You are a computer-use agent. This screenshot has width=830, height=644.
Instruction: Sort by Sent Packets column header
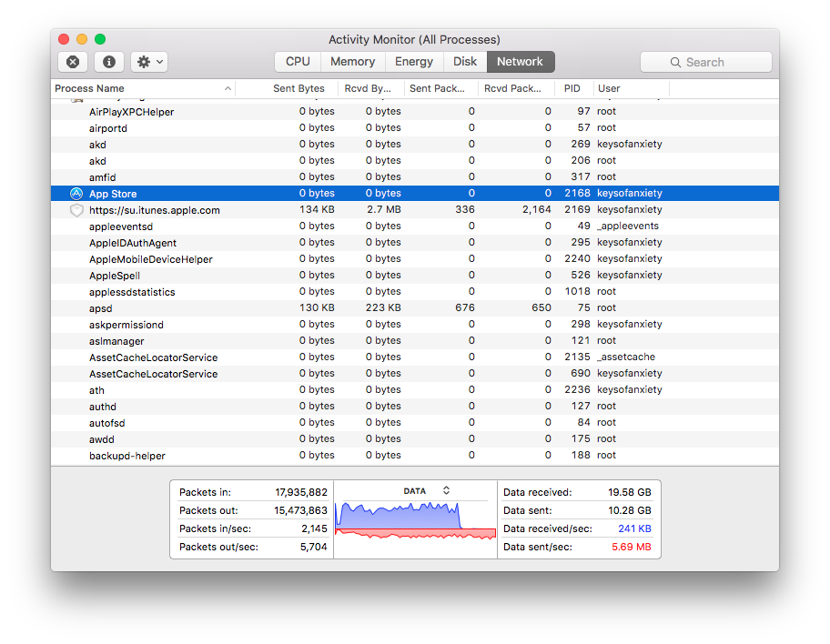[x=440, y=88]
